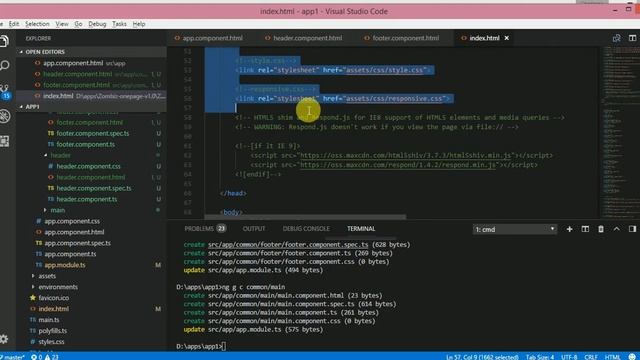Open the Tasks menu

point(119,24)
